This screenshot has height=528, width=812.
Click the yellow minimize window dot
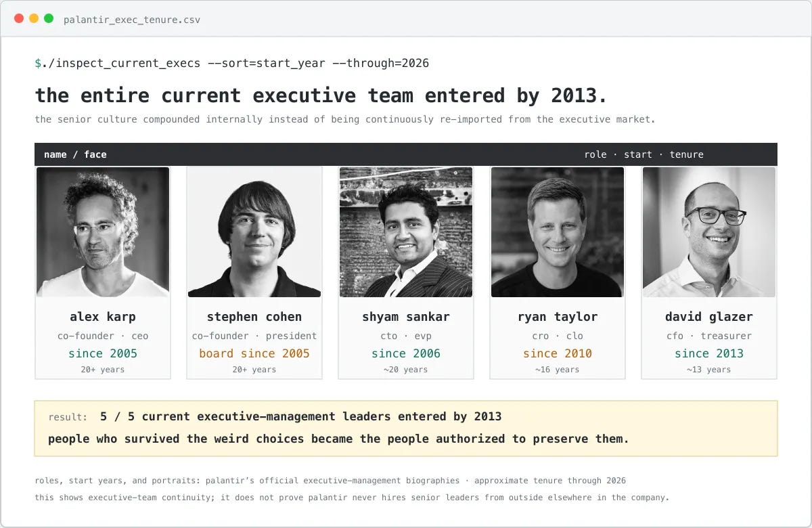pyautogui.click(x=34, y=19)
